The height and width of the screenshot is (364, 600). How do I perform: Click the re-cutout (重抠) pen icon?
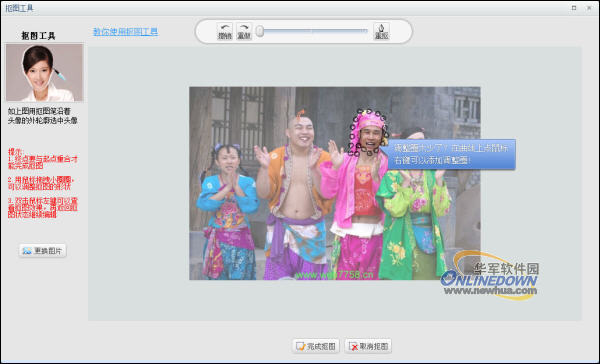coord(382,31)
